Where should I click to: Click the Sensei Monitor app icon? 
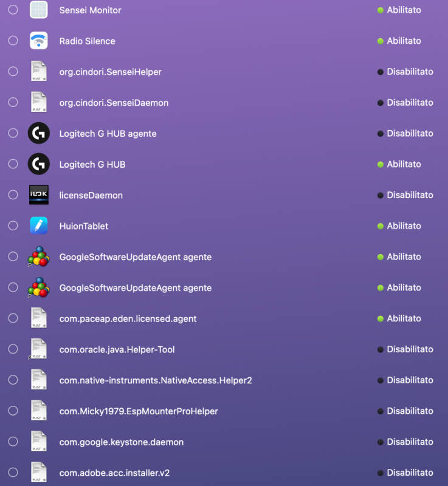tap(39, 10)
